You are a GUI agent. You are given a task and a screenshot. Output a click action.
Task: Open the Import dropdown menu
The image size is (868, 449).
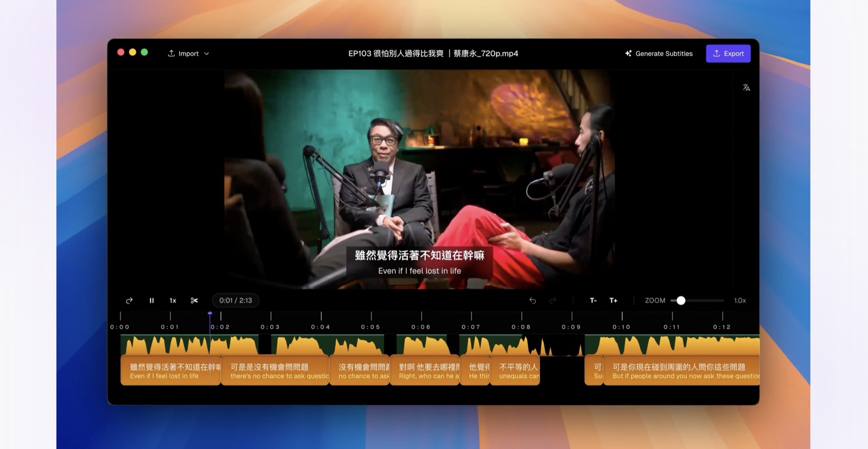tap(188, 53)
